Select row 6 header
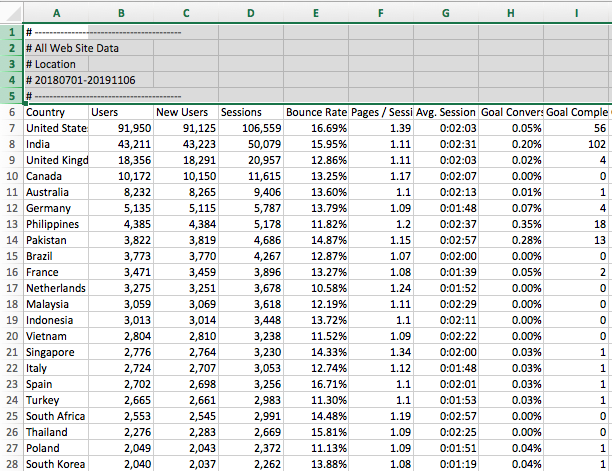This screenshot has width=612, height=471. [x=12, y=112]
